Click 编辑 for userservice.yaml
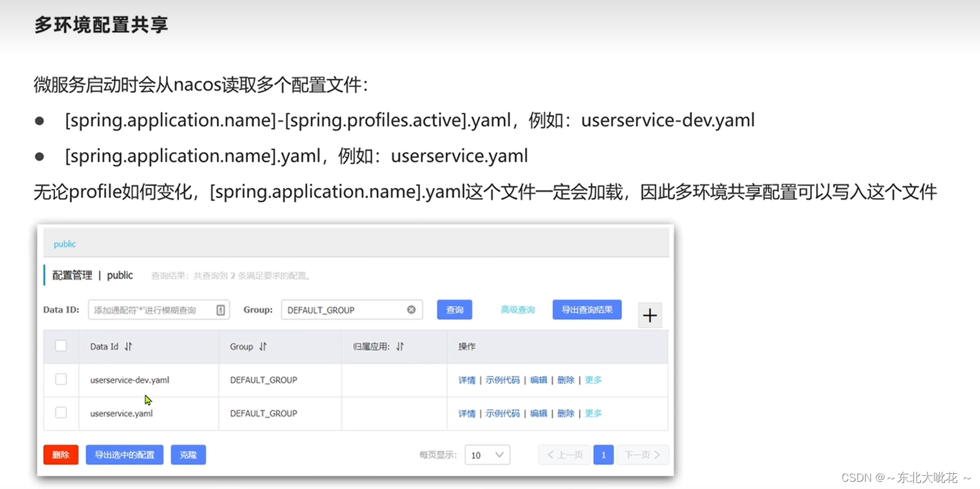Viewport: 980px width, 489px height. click(538, 413)
